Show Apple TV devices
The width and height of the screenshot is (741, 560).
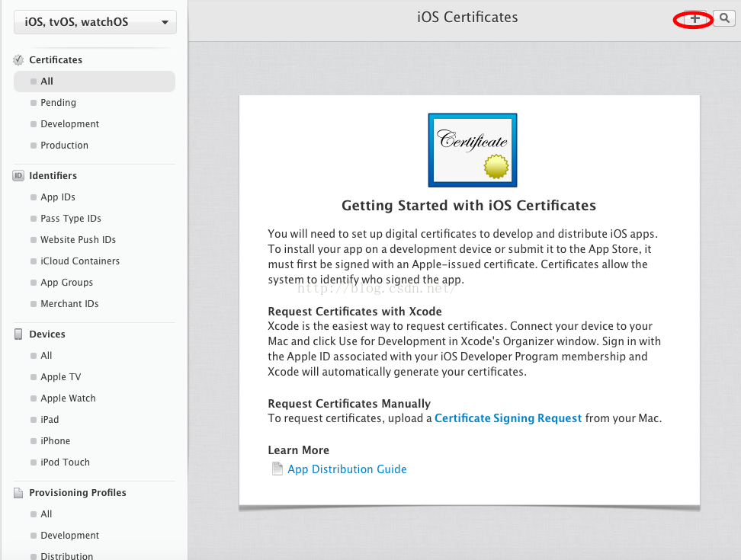(60, 377)
